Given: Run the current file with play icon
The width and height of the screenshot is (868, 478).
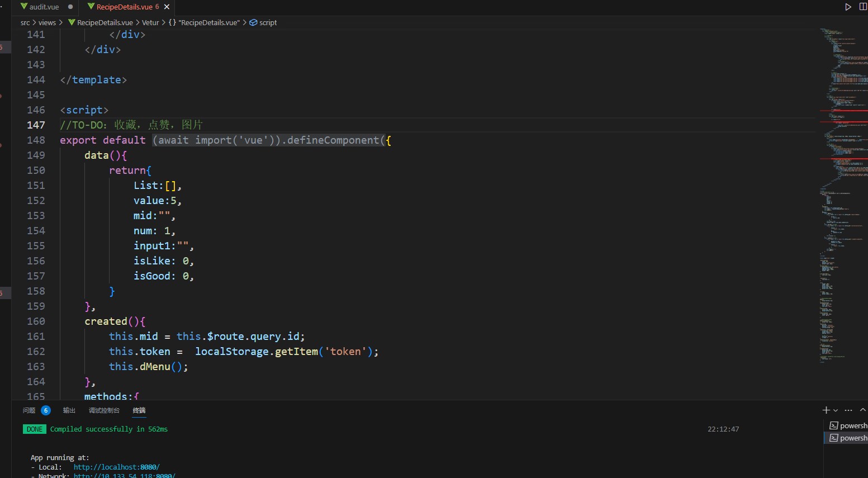Looking at the screenshot, I should [x=848, y=7].
